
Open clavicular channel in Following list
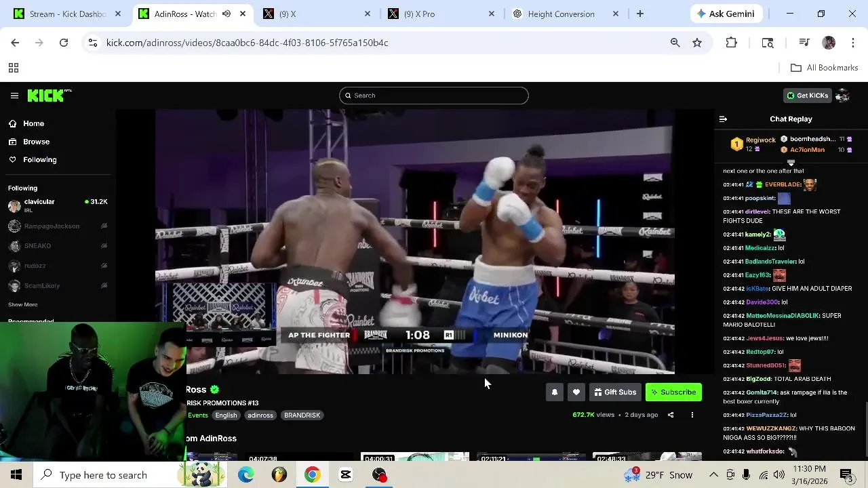tap(58, 205)
